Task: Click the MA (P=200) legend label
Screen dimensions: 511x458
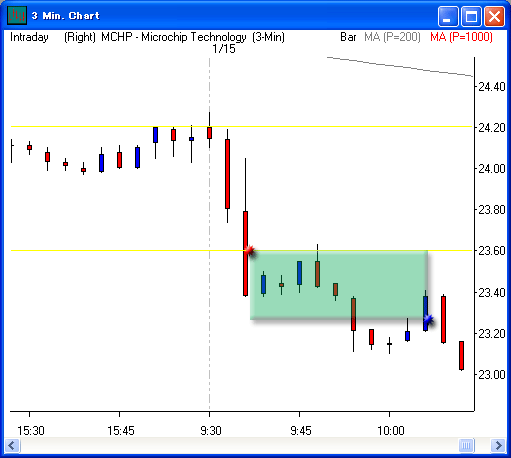Action: pos(392,37)
